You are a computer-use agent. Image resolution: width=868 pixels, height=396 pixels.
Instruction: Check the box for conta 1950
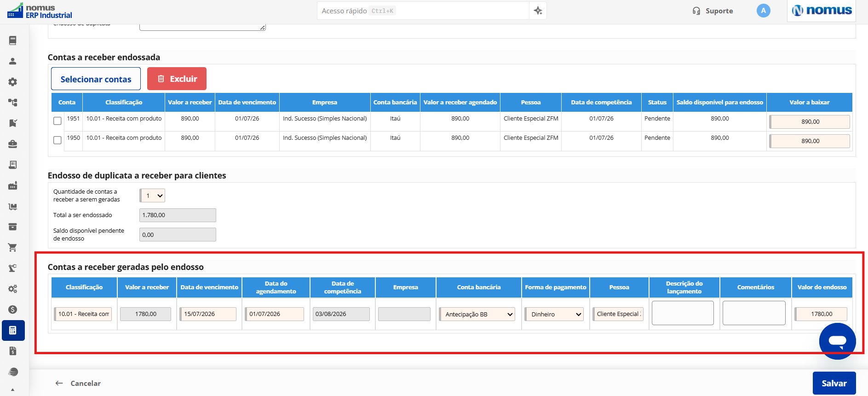57,140
